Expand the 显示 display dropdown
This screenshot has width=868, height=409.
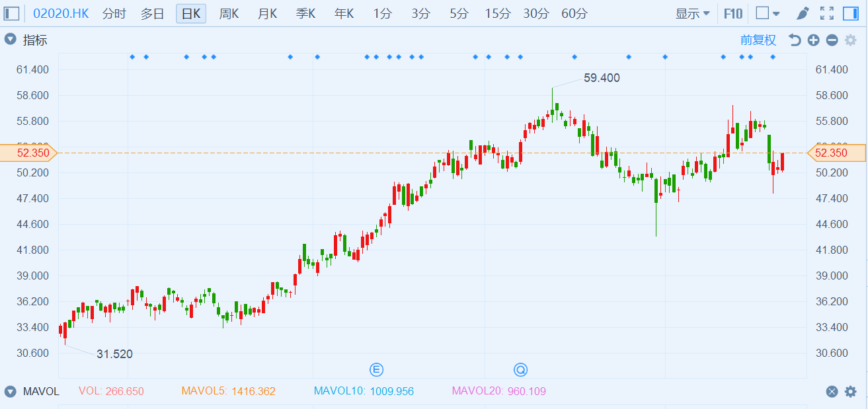692,13
